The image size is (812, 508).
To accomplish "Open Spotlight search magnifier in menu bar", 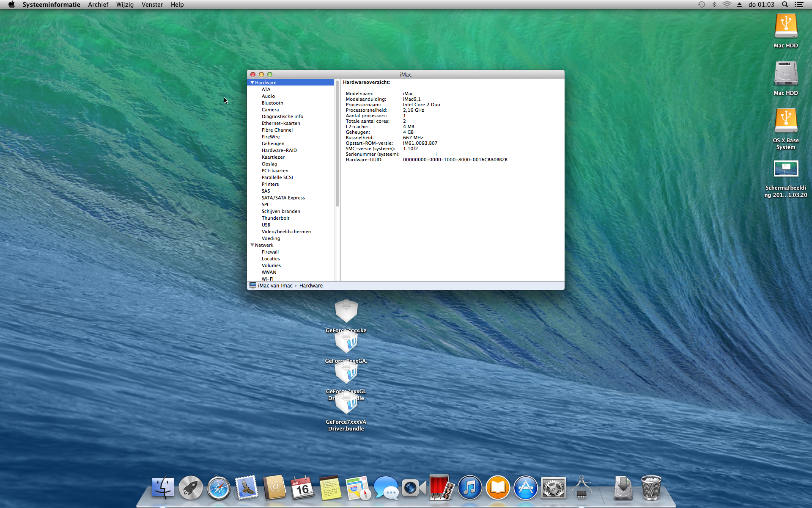I will (x=785, y=5).
